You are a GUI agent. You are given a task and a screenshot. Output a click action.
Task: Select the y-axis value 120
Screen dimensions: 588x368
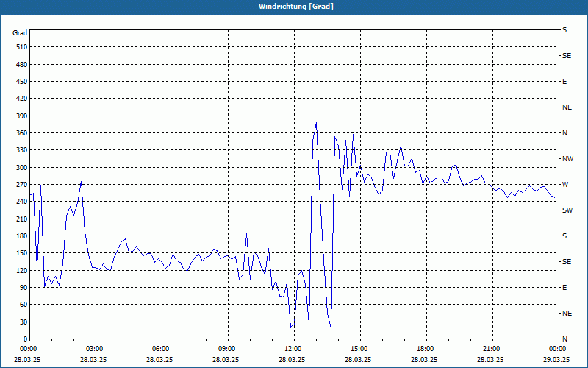(22, 270)
